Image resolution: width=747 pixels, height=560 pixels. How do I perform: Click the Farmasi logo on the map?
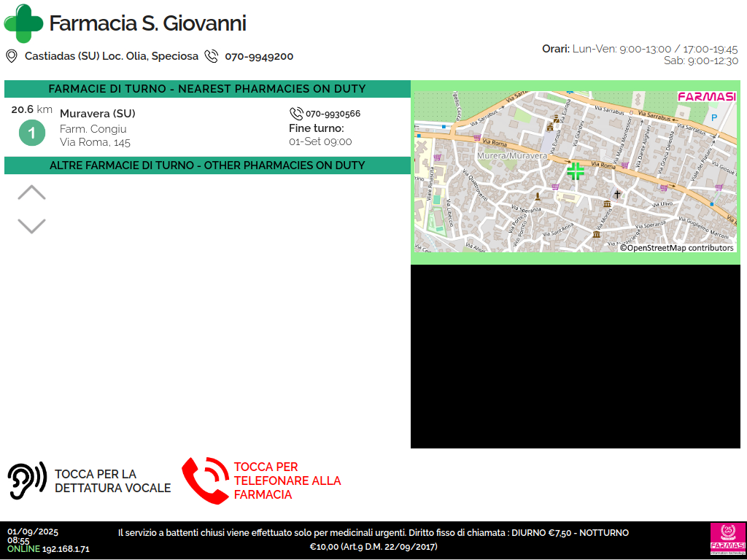pos(706,97)
